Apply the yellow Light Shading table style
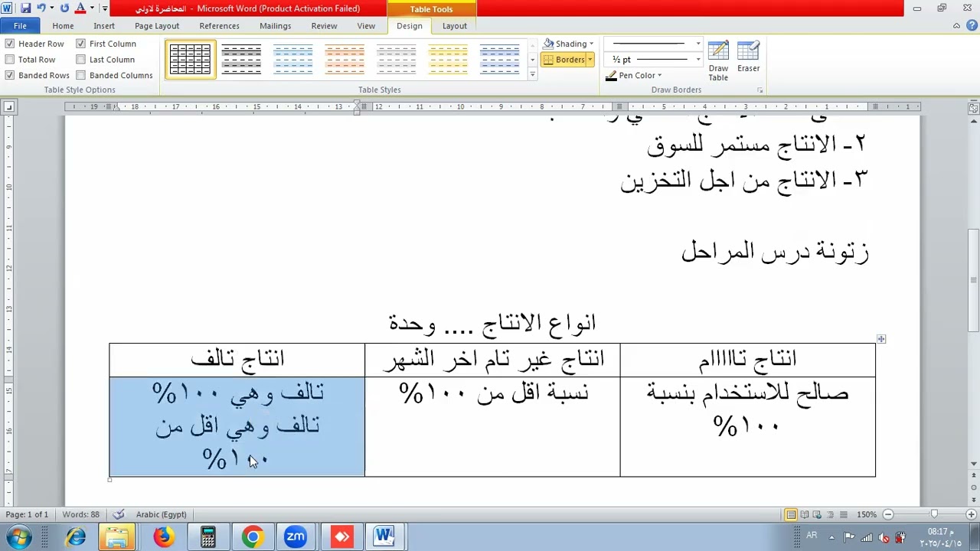This screenshot has height=551, width=980. tap(448, 59)
